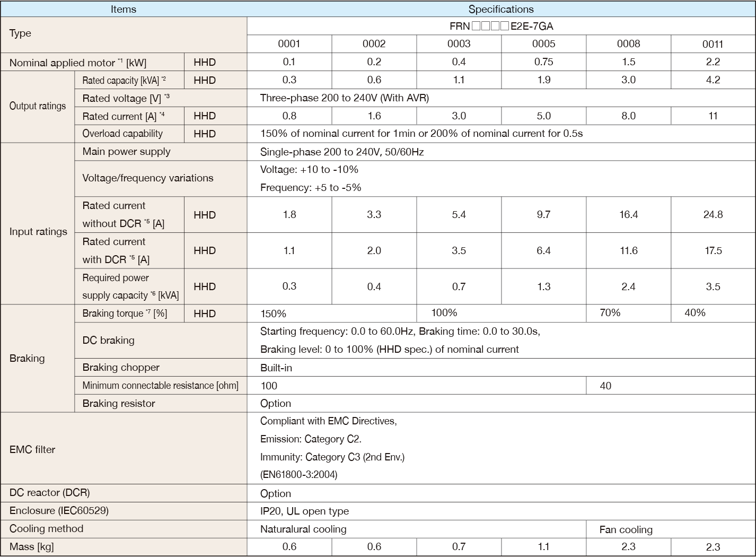Click 'Fan cooling' value
Viewport: 756px width, 557px height.
[626, 529]
